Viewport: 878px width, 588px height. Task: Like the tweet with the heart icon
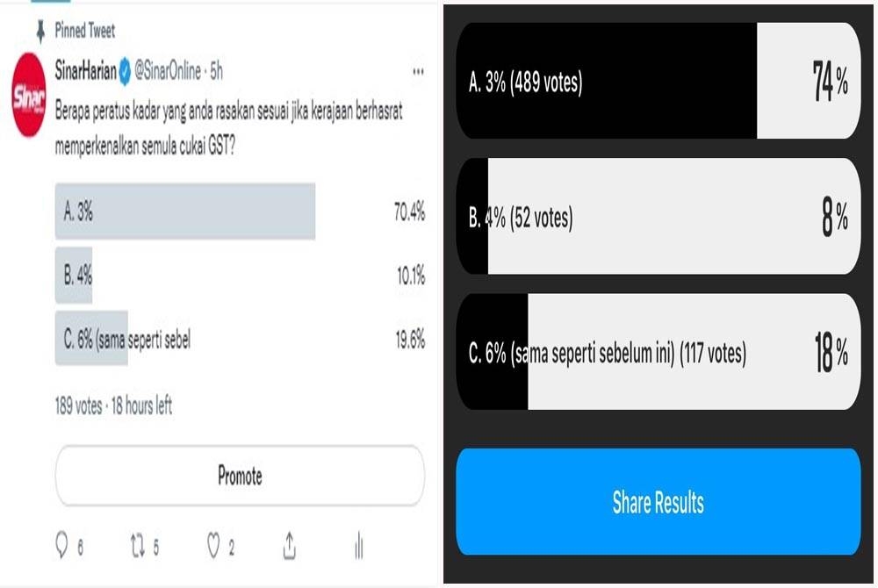click(213, 545)
